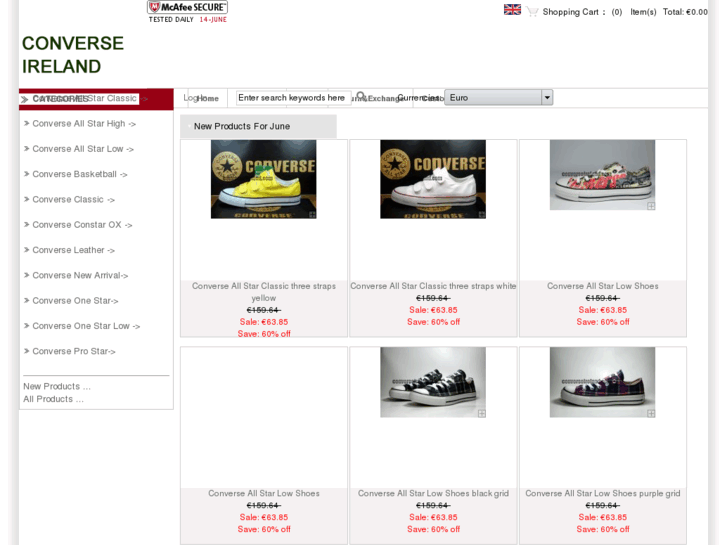Open the shopping cart icon
727x545 pixels.
coord(532,12)
